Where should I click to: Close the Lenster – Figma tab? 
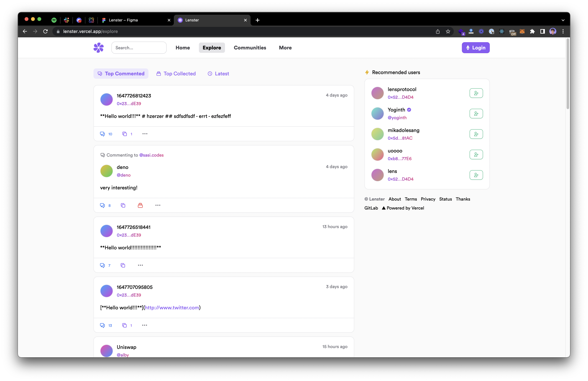pyautogui.click(x=169, y=20)
